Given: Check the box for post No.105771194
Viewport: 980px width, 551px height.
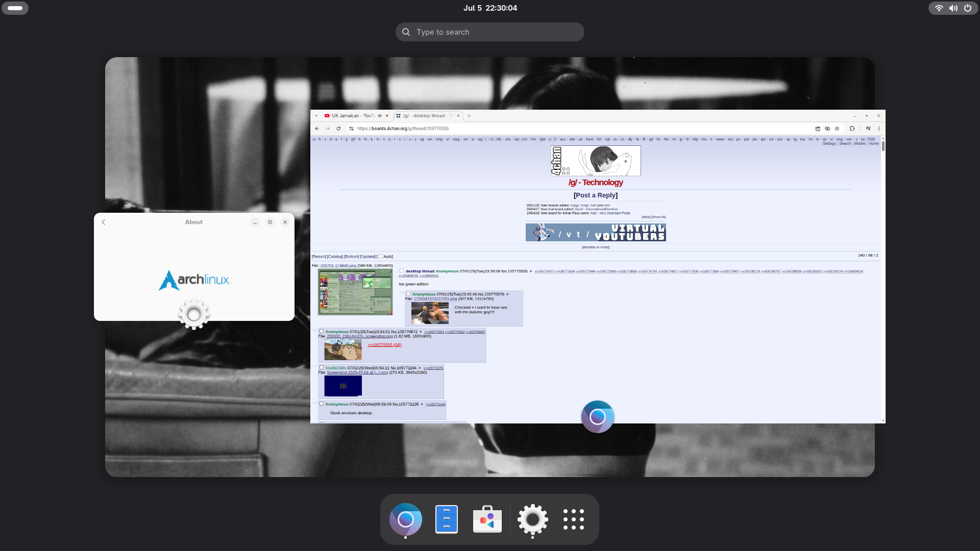Looking at the screenshot, I should (322, 367).
